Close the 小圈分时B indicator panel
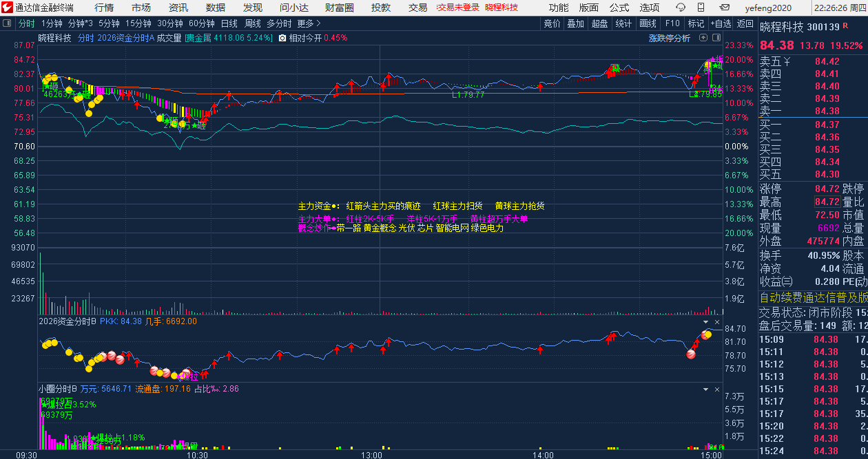Viewport: 868px width, 459px height. [x=716, y=389]
